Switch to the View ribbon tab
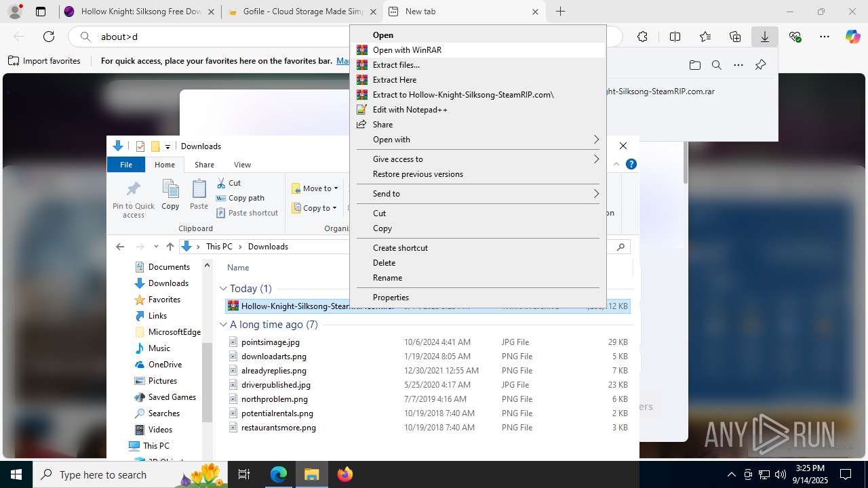Screen dimensions: 868x488 point(242,164)
